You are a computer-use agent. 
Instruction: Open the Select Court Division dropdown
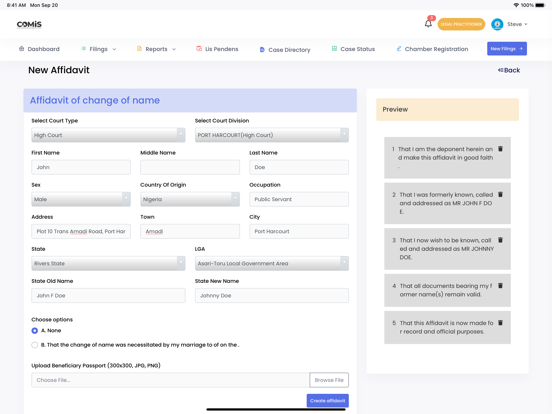(x=272, y=135)
